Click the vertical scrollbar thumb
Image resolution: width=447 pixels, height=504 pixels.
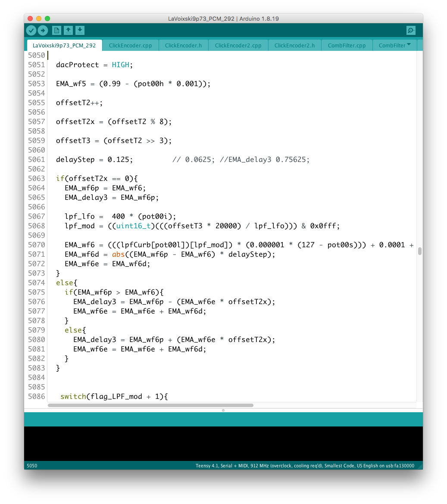419,251
